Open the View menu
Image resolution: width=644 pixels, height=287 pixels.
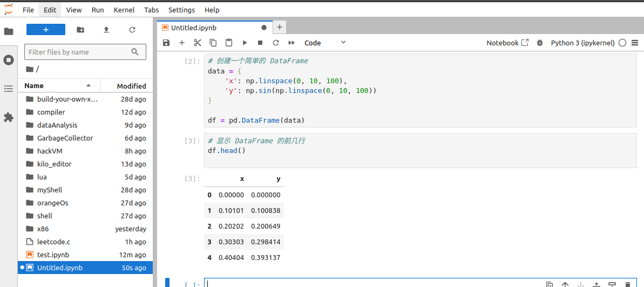tap(74, 10)
